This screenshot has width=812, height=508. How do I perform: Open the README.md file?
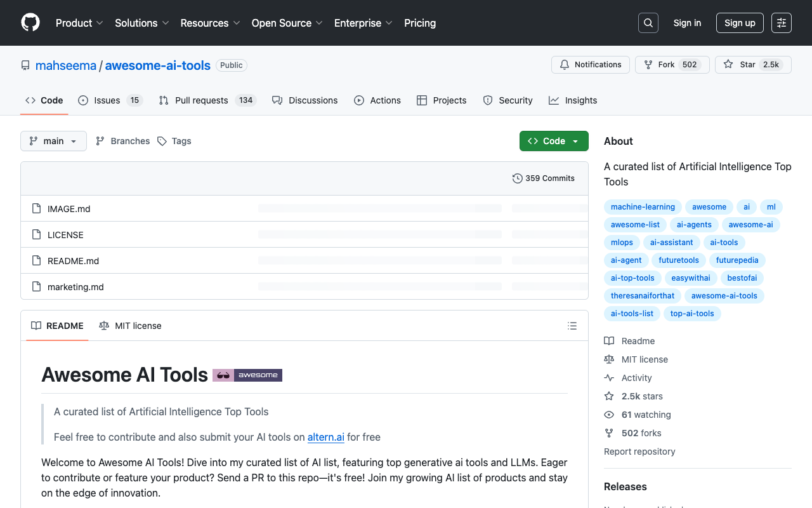pos(73,261)
